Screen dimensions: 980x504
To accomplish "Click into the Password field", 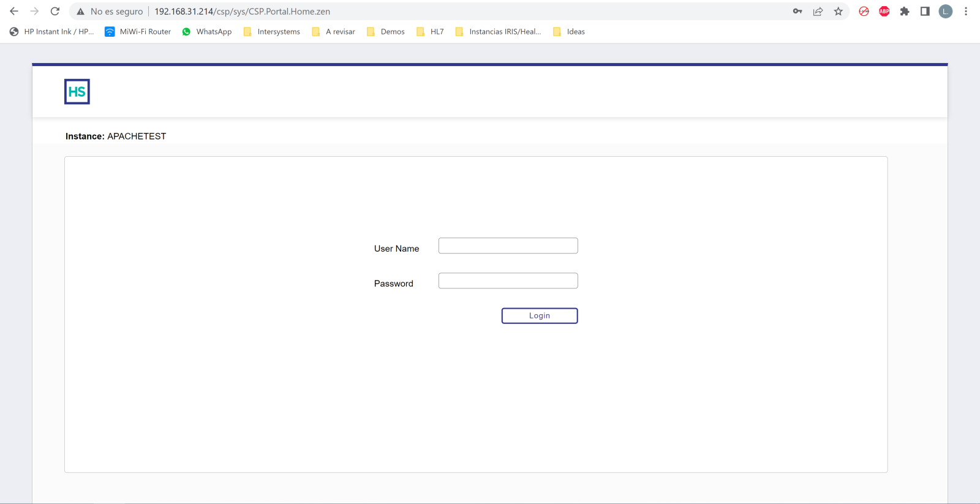I will (x=508, y=280).
